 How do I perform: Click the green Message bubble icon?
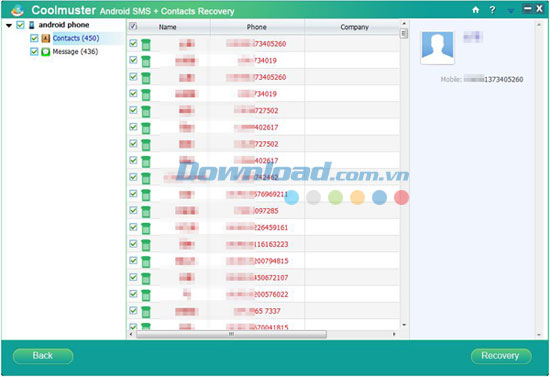click(46, 52)
